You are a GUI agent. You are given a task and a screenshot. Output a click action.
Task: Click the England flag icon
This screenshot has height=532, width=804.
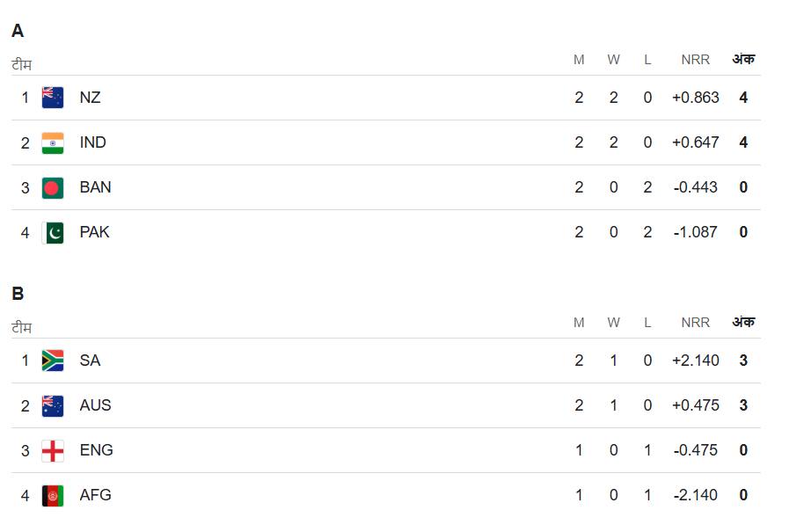[x=53, y=450]
